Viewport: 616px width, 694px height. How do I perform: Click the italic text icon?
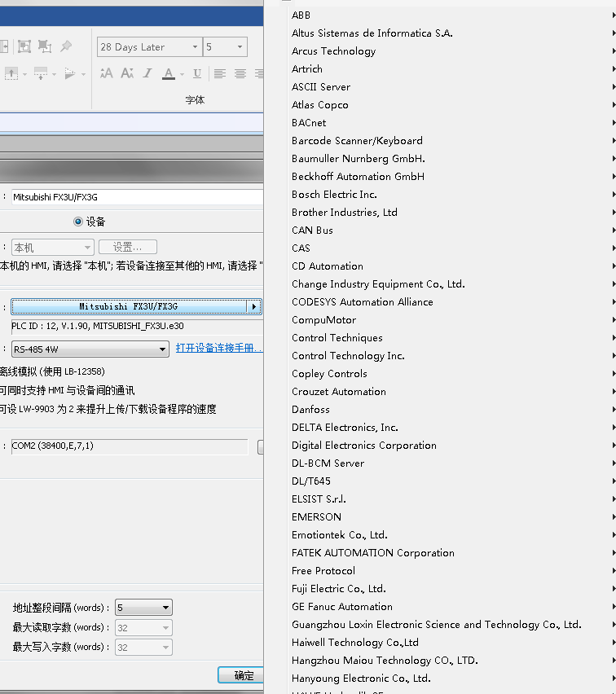147,73
